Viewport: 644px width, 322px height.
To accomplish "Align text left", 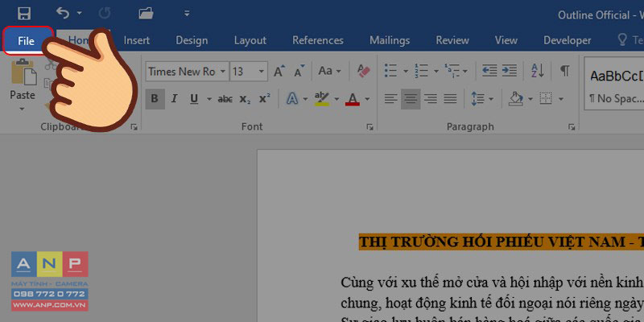I will (x=390, y=98).
